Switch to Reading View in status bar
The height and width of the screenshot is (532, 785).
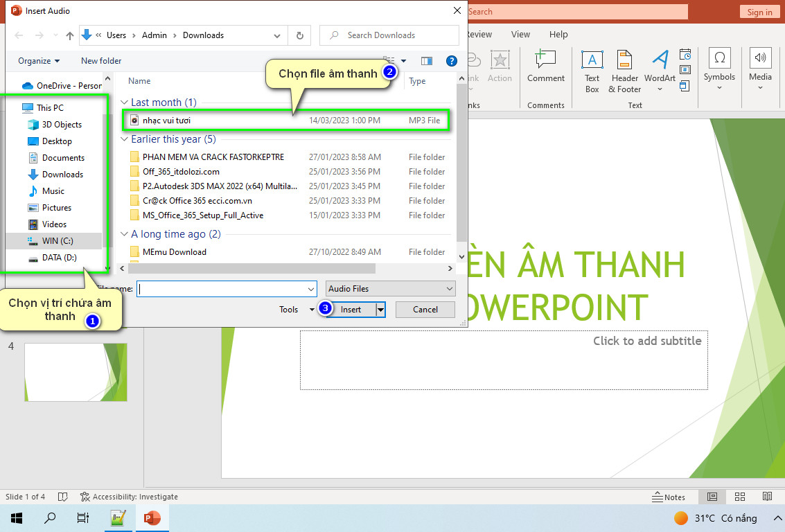click(767, 497)
